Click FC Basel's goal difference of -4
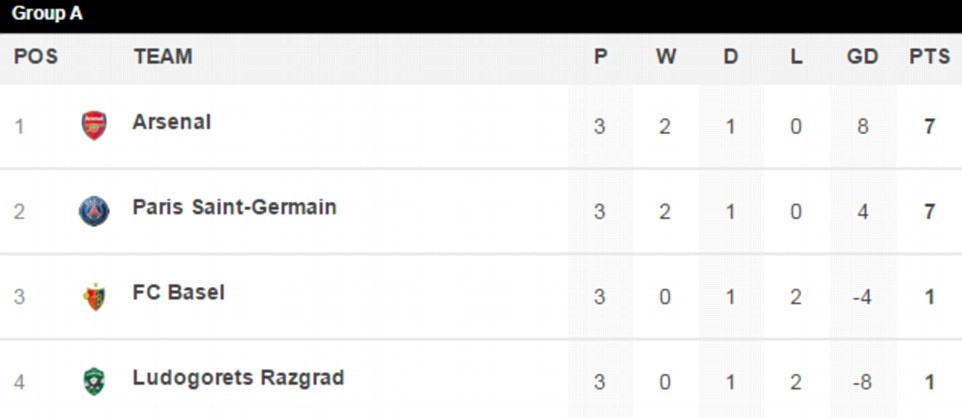The image size is (962, 418). click(x=862, y=297)
